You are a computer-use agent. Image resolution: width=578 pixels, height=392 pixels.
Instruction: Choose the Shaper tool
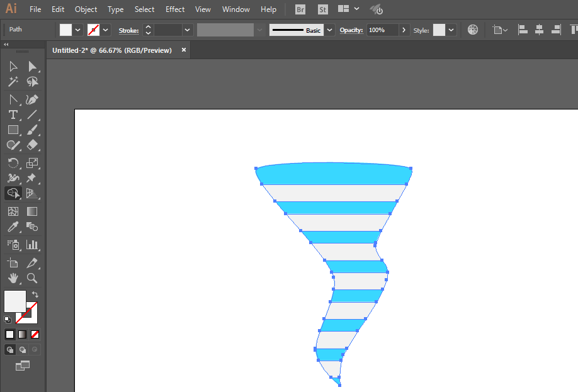[x=13, y=145]
